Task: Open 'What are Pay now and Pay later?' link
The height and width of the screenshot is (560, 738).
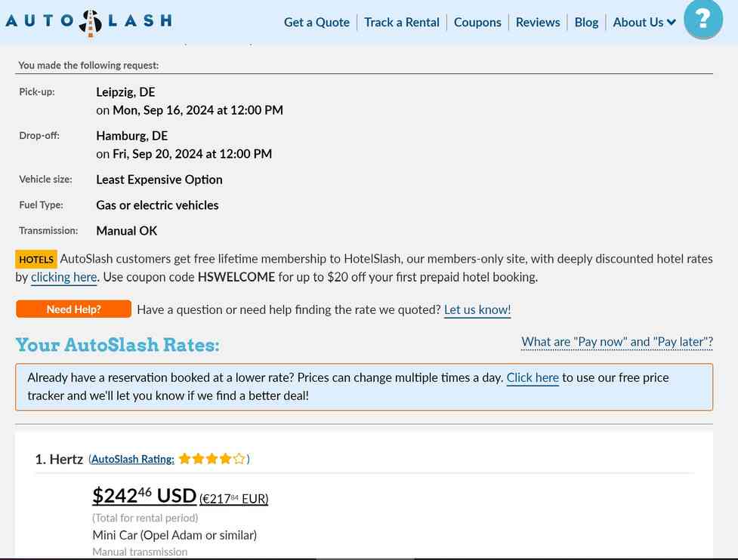Action: point(617,342)
